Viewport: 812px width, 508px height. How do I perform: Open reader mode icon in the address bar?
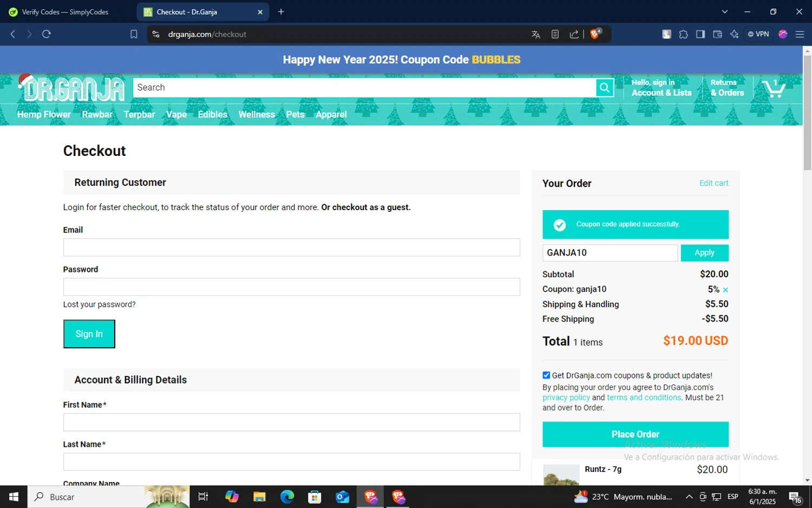coord(555,34)
